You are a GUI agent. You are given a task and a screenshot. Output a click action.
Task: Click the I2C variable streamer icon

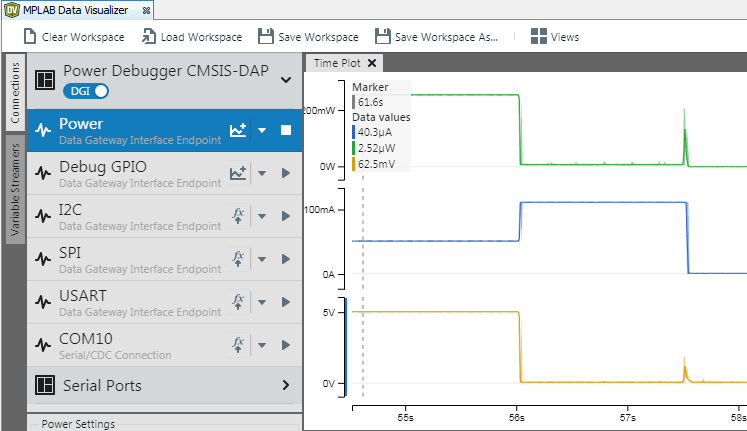point(238,216)
